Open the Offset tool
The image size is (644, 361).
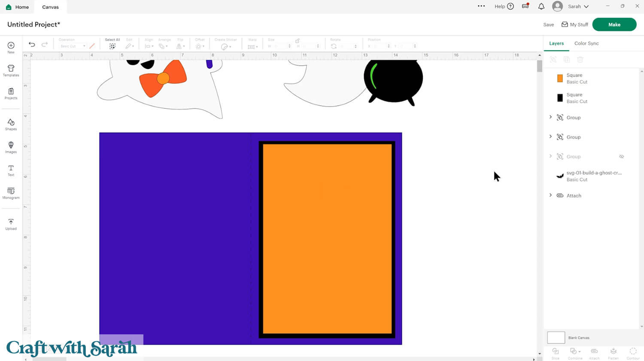tap(200, 46)
